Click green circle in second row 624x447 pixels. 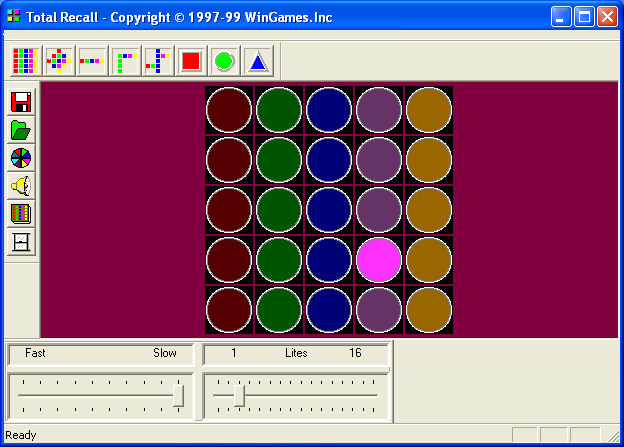(x=279, y=160)
